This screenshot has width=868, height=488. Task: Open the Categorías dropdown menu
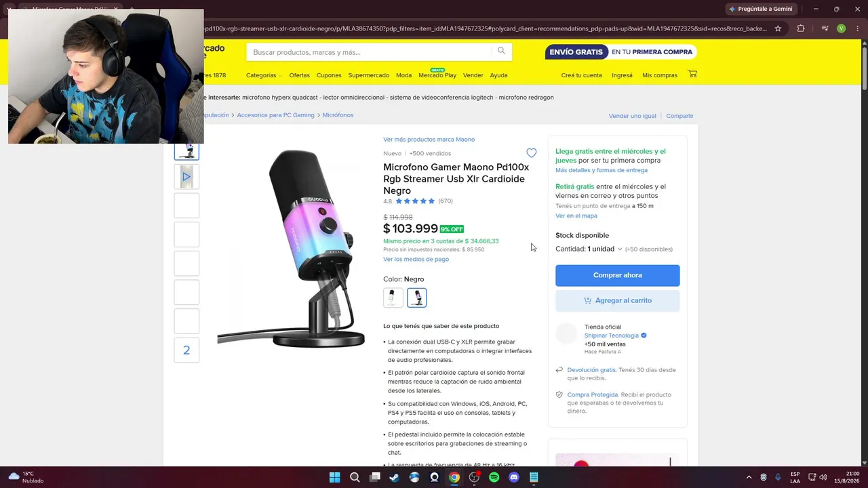(x=264, y=75)
